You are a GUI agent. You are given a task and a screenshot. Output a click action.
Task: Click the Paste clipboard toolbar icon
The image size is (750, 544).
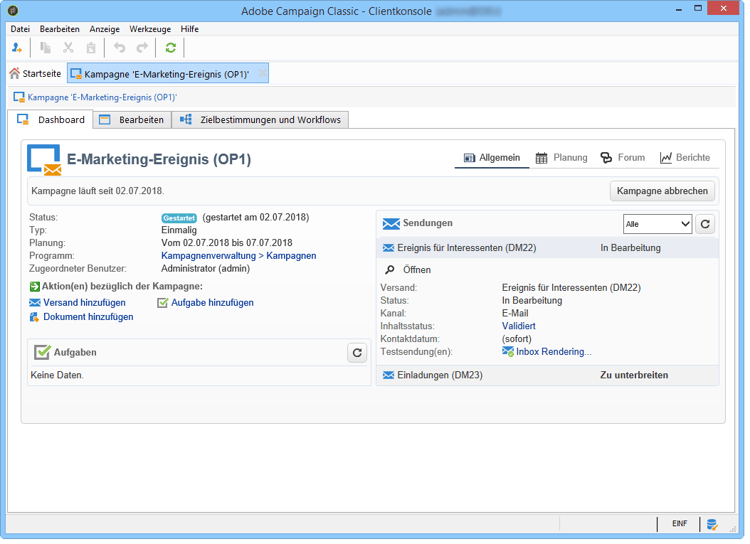tap(91, 48)
